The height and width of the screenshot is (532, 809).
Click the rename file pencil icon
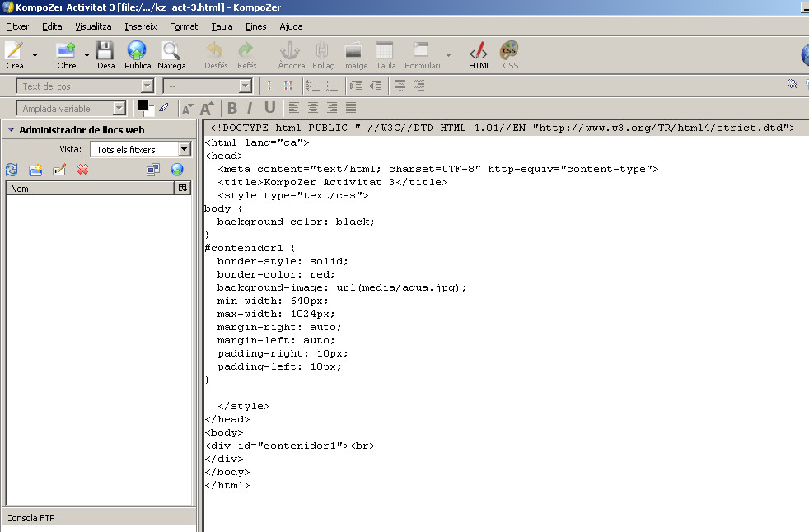click(x=59, y=170)
